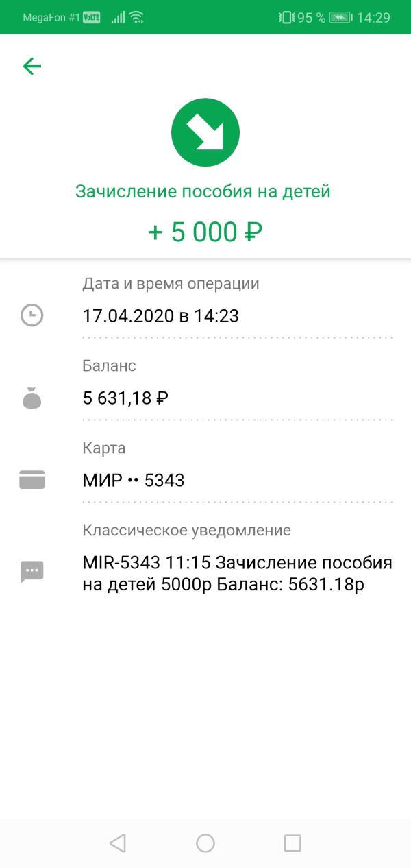Tap the Android home circle button
The height and width of the screenshot is (868, 411).
tap(206, 843)
